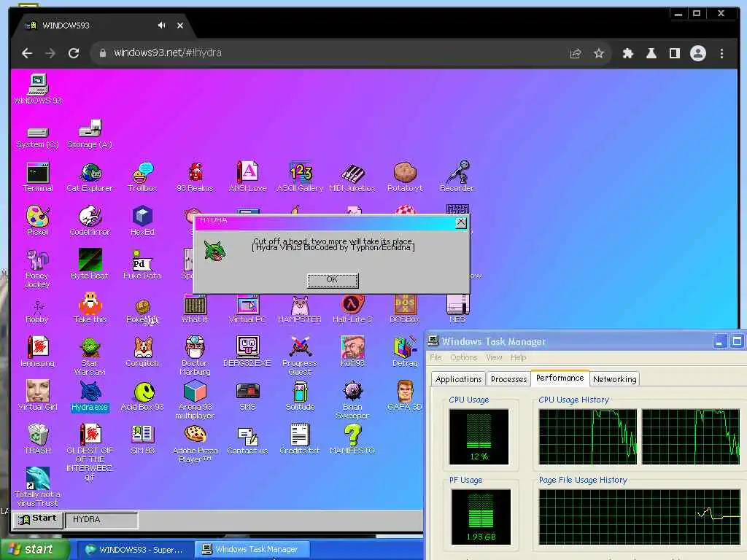Open Credits.txt file icon

coord(300,439)
